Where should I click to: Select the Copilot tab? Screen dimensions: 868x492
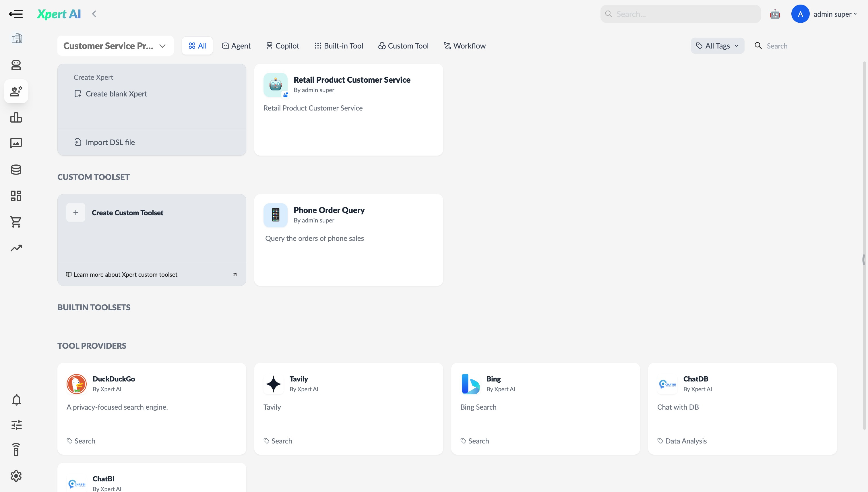(282, 46)
